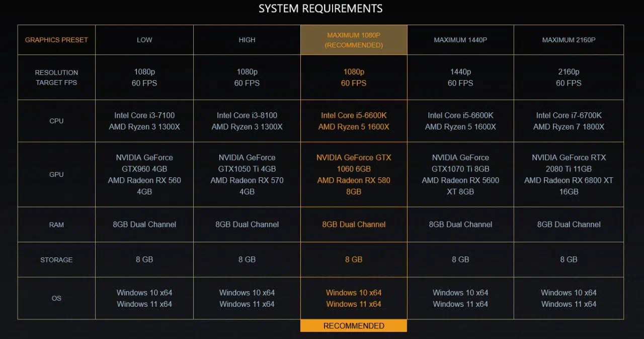
Task: Select the Intel Core i3-8100 CPU cell
Action: coord(247,121)
